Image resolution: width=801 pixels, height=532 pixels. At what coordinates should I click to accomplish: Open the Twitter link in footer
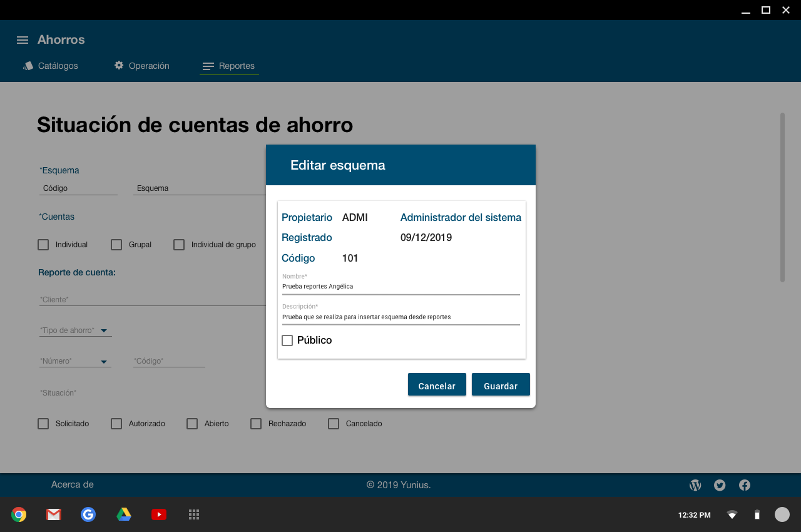pyautogui.click(x=720, y=485)
